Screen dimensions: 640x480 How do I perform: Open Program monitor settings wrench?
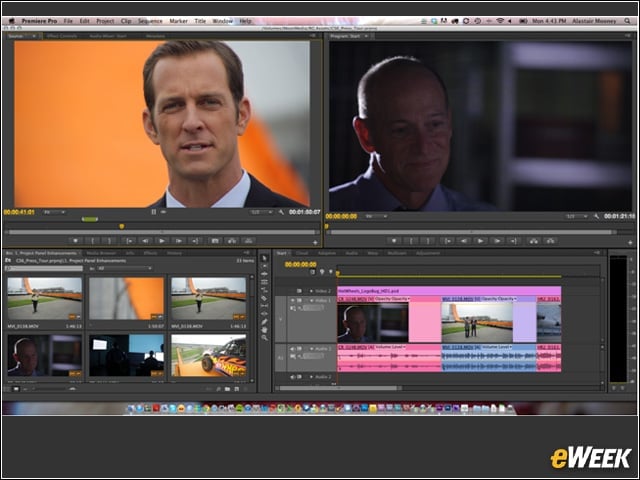[x=596, y=216]
